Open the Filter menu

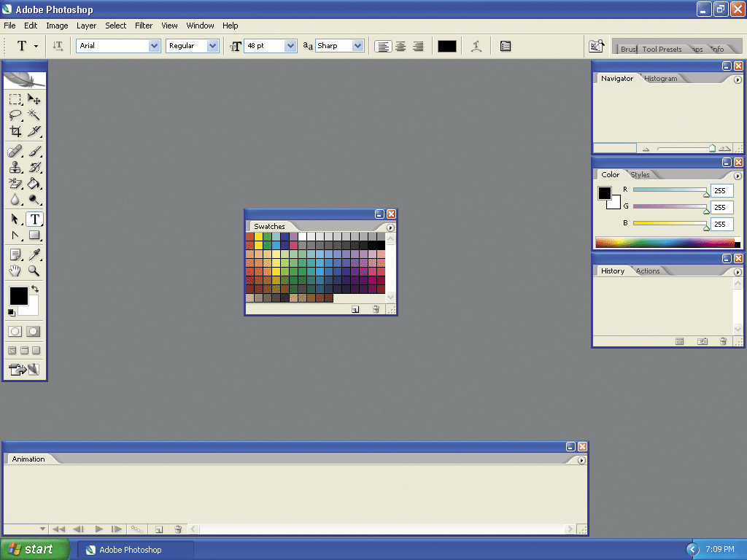(x=144, y=26)
